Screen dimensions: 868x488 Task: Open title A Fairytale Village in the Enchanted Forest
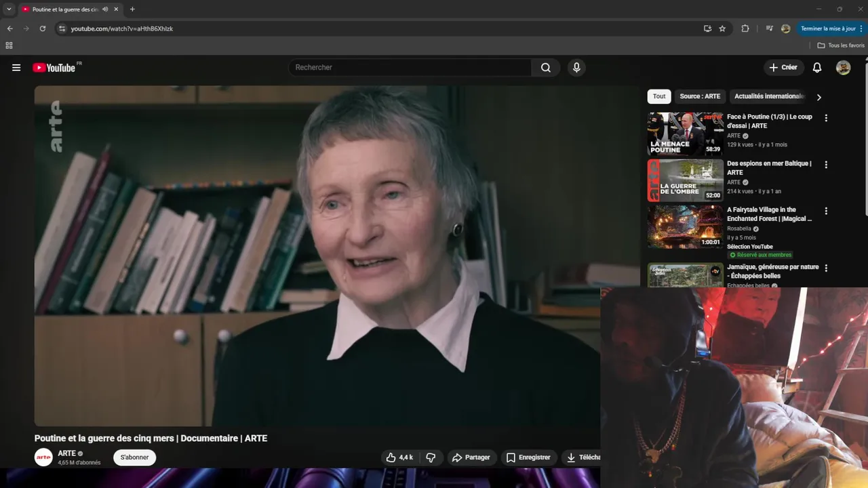(x=769, y=214)
